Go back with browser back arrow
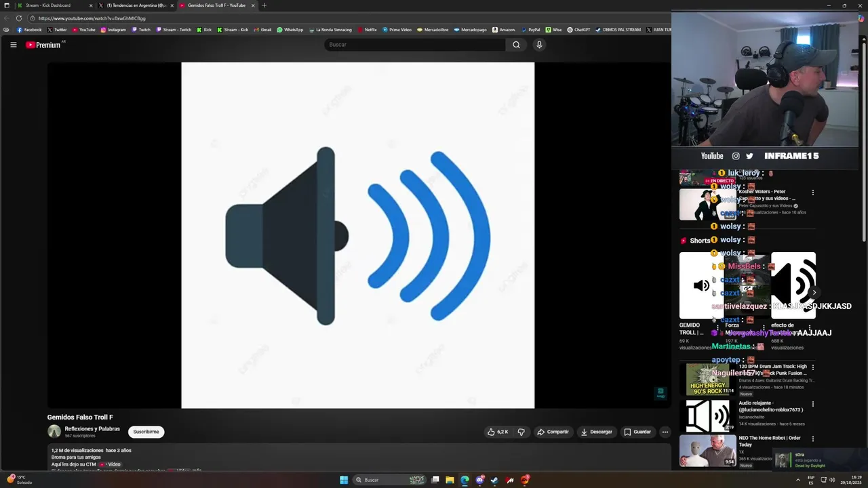Screen dimensions: 868x488 click(x=6, y=18)
